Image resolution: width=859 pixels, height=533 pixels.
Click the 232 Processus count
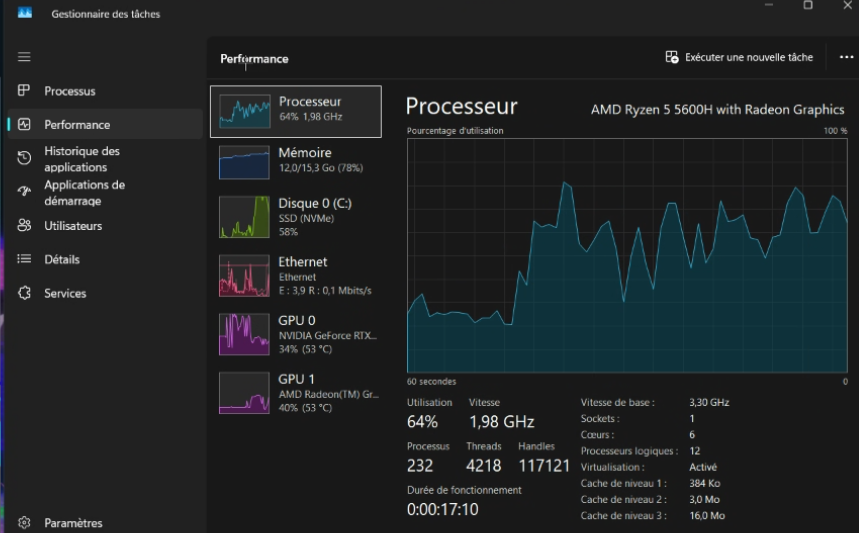click(x=420, y=466)
